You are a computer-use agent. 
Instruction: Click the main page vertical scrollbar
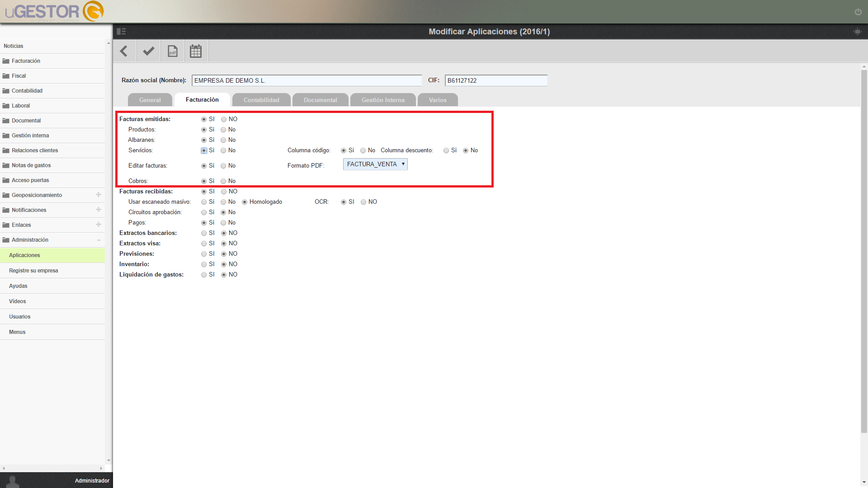click(x=864, y=251)
